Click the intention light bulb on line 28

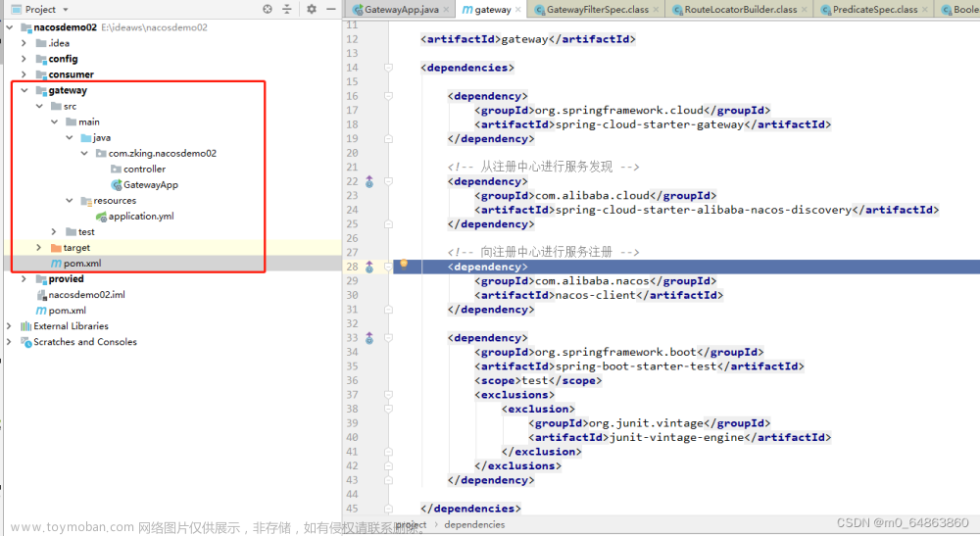click(x=404, y=264)
